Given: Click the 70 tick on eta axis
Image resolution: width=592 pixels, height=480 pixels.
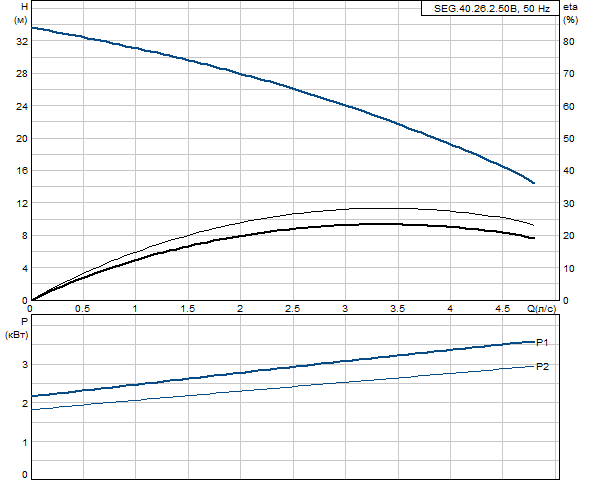Looking at the screenshot, I should 569,74.
